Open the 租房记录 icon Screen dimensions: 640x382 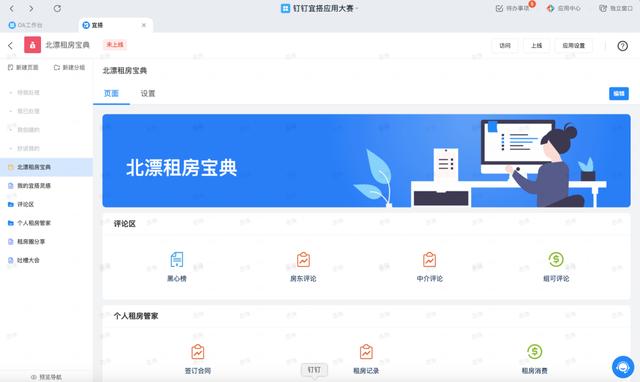tap(366, 351)
